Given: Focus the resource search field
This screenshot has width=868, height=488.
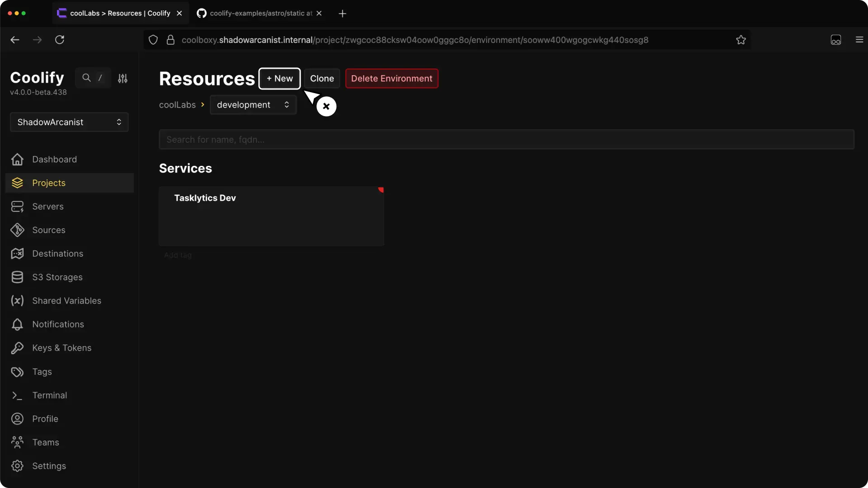Looking at the screenshot, I should tap(506, 140).
